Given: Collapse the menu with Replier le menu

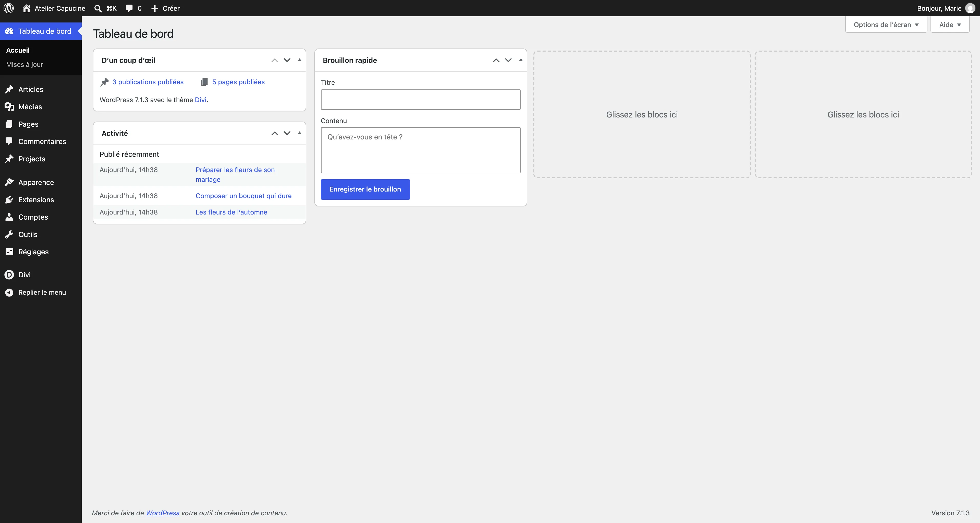Looking at the screenshot, I should [x=36, y=292].
